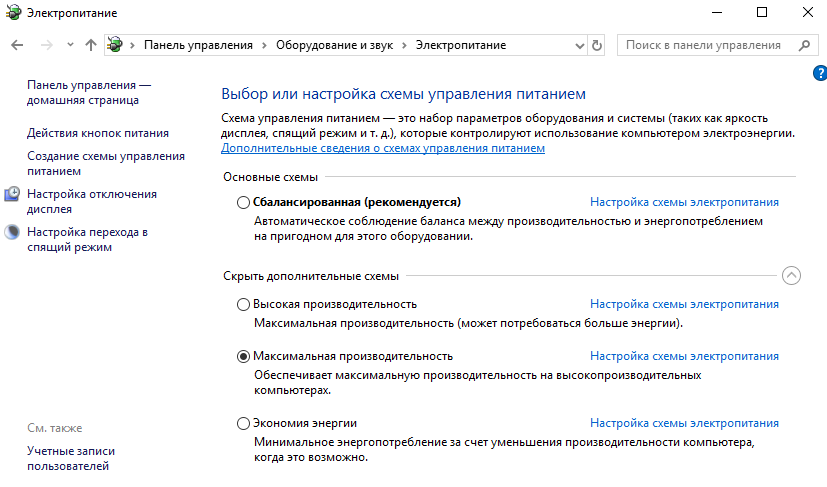Open Дополнительные сведения о схемах link
The width and height of the screenshot is (827, 487).
coord(383,148)
